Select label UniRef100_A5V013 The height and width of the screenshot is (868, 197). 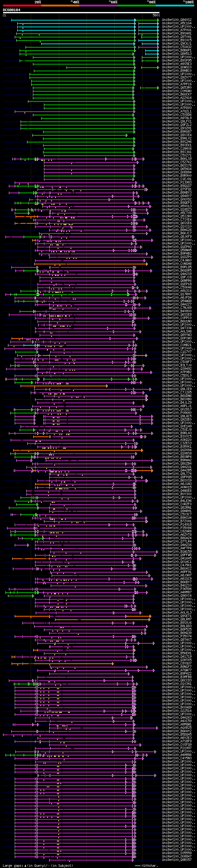[x=177, y=206]
